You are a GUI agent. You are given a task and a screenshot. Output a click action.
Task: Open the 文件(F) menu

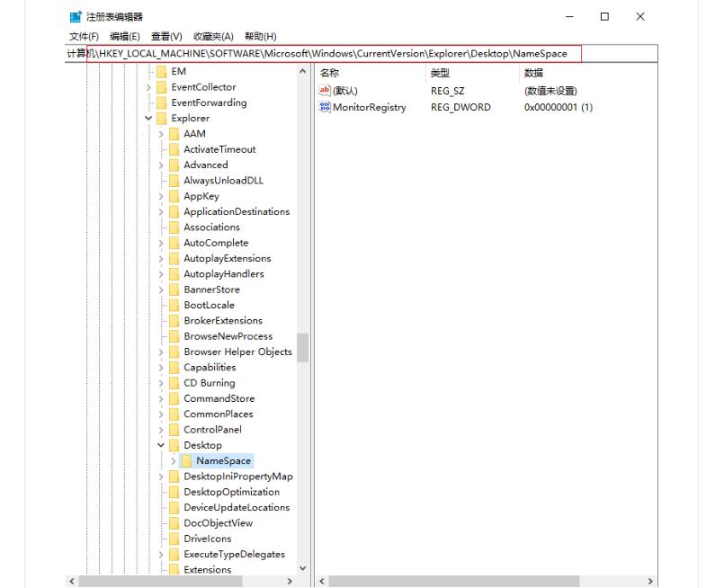coord(84,37)
